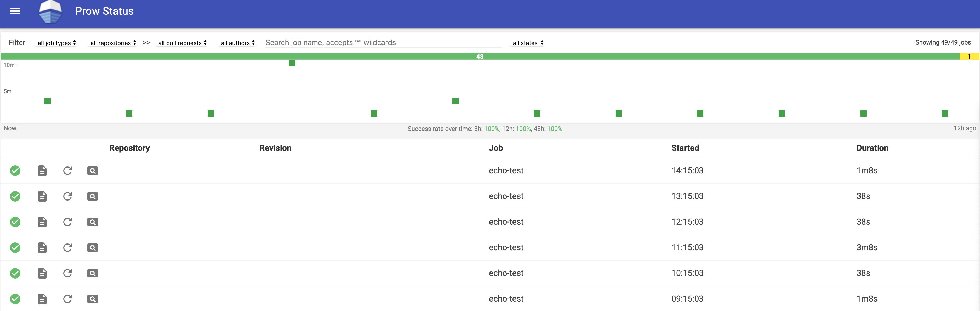The width and height of the screenshot is (980, 311).
Task: Rerun the echo-test job started 12:15:03
Action: (x=67, y=222)
